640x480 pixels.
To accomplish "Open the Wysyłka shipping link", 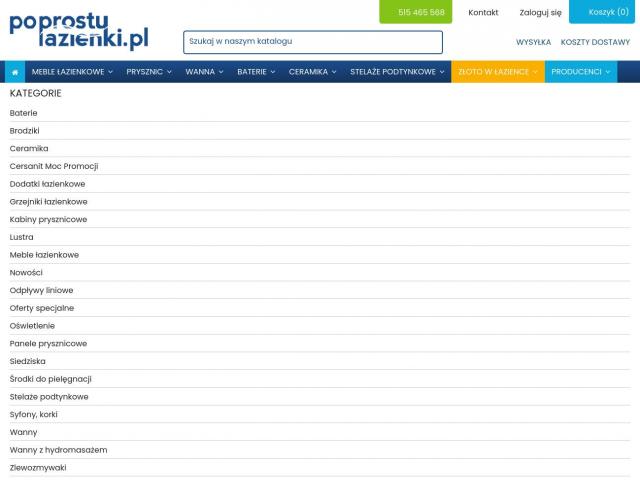I will 533,42.
